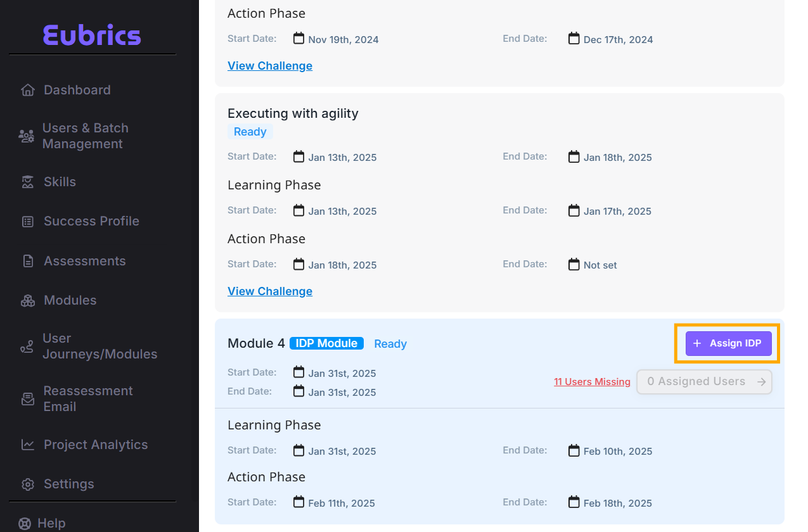Click calendar icon beside Module 4 start date
This screenshot has height=532, width=808.
298,372
